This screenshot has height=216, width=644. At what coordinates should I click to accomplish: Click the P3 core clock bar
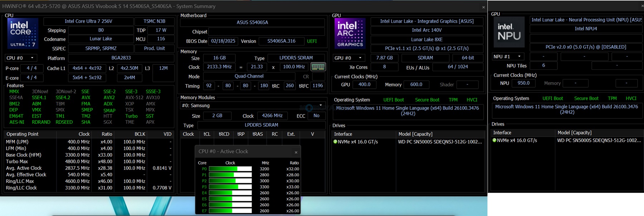pos(230,187)
